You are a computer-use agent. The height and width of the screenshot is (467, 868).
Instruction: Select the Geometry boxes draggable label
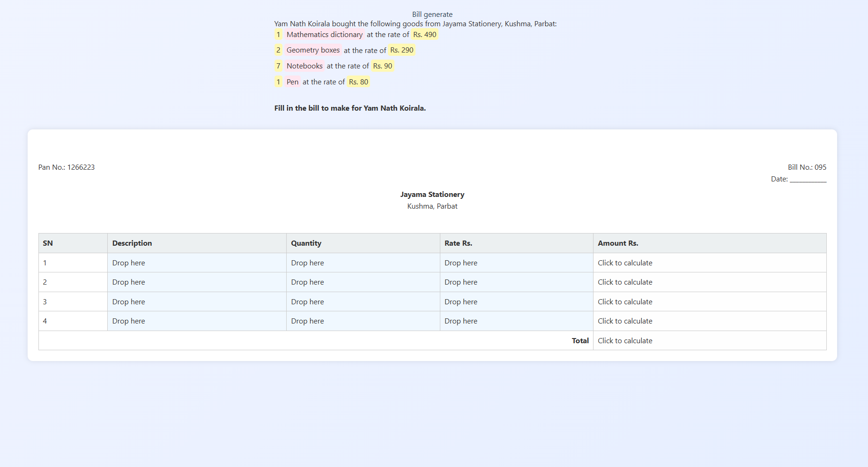pos(313,50)
